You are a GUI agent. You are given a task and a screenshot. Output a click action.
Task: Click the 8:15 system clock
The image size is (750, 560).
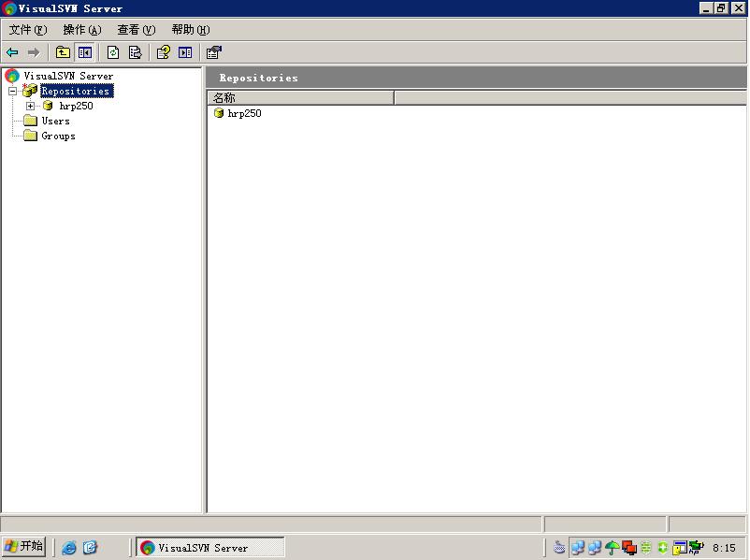tap(724, 548)
